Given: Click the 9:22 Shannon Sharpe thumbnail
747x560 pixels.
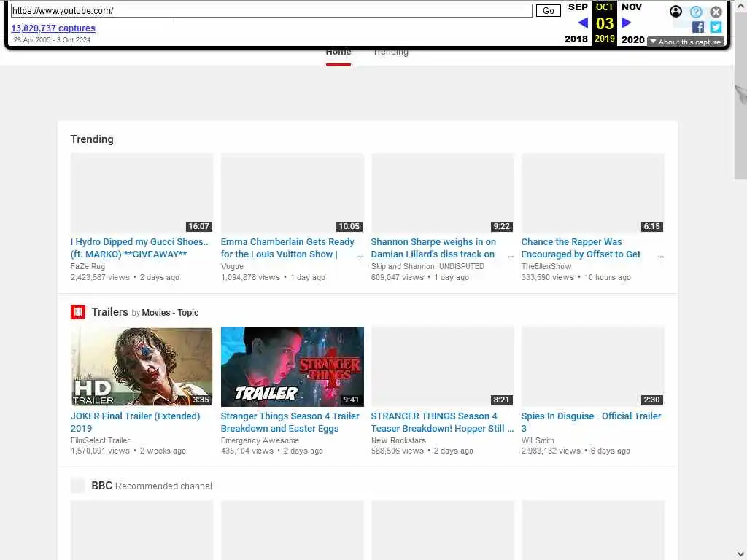Looking at the screenshot, I should (442, 192).
